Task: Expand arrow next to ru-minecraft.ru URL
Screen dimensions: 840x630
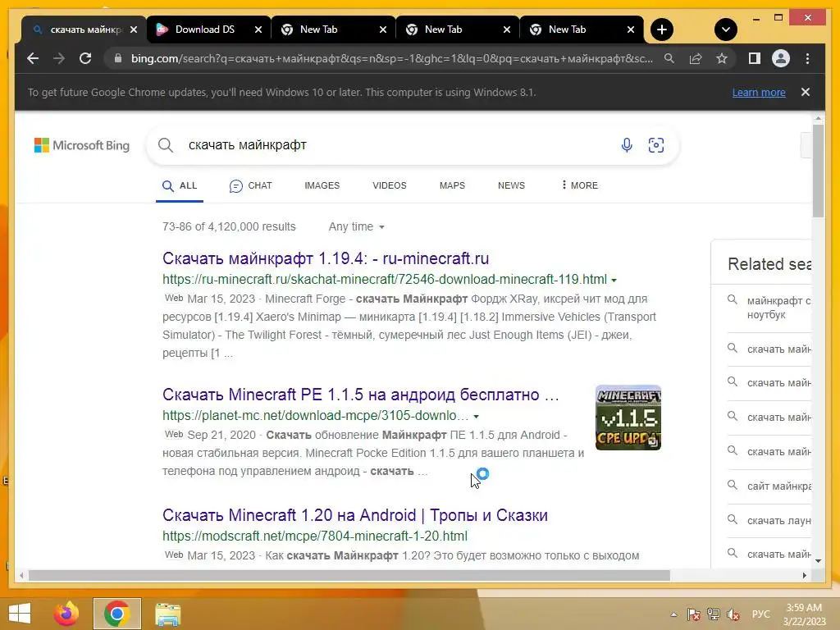Action: pos(614,281)
